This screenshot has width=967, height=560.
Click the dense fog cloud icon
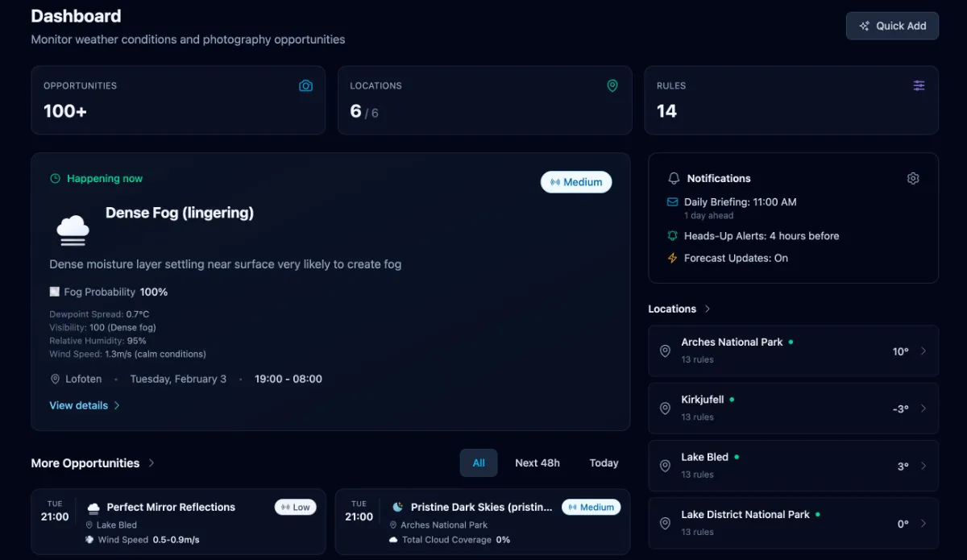pos(73,230)
